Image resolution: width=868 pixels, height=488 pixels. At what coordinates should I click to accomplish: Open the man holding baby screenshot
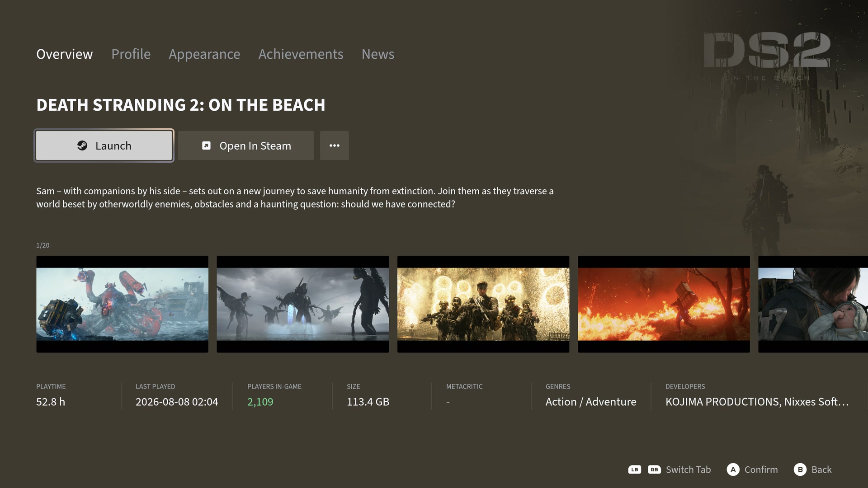(x=813, y=304)
